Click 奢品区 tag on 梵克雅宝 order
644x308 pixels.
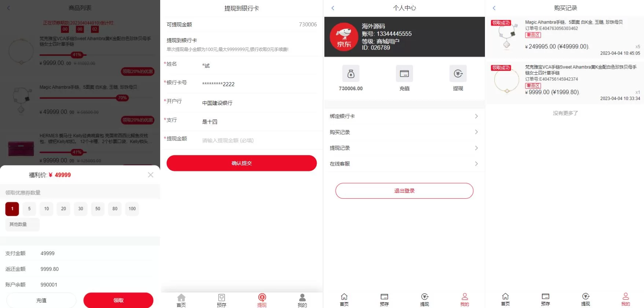(x=533, y=86)
